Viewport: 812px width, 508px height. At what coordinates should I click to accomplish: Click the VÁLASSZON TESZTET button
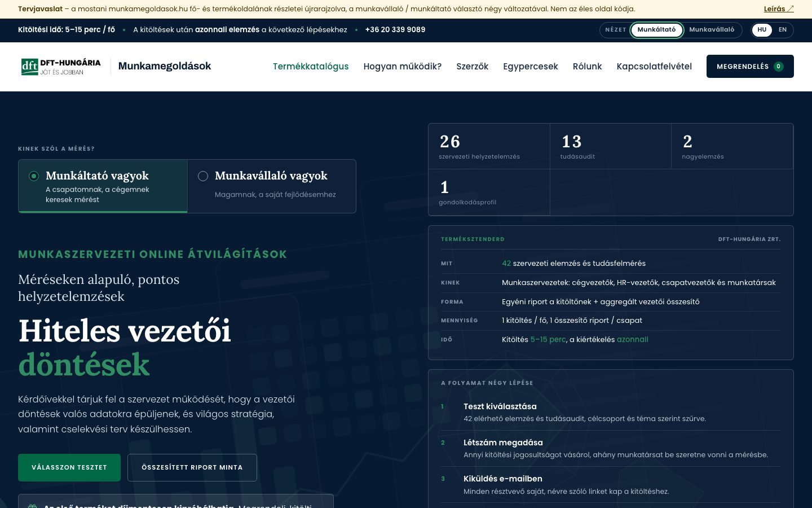69,467
